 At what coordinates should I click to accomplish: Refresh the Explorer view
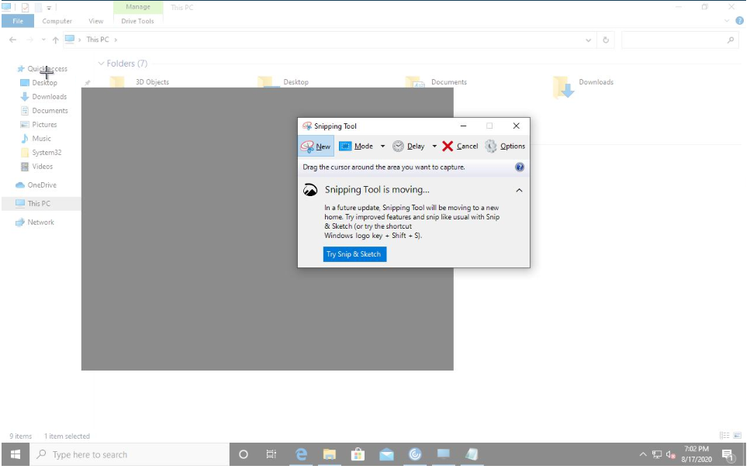tap(606, 40)
